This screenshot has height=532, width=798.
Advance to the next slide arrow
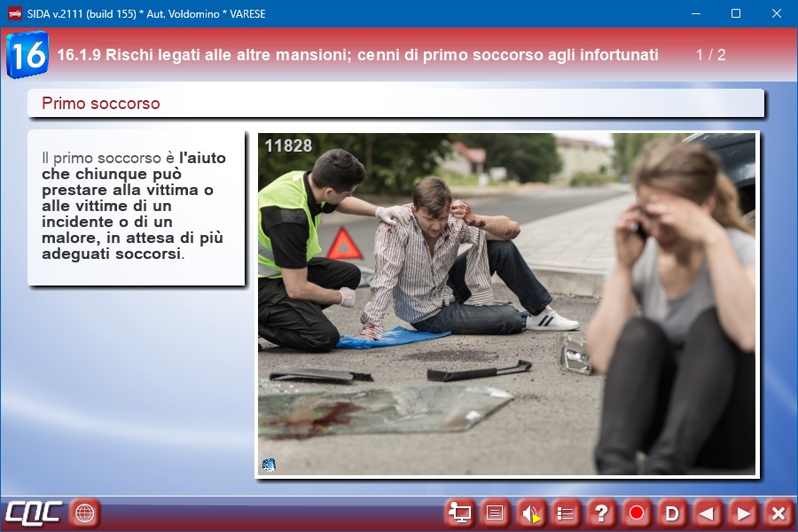pos(743,512)
